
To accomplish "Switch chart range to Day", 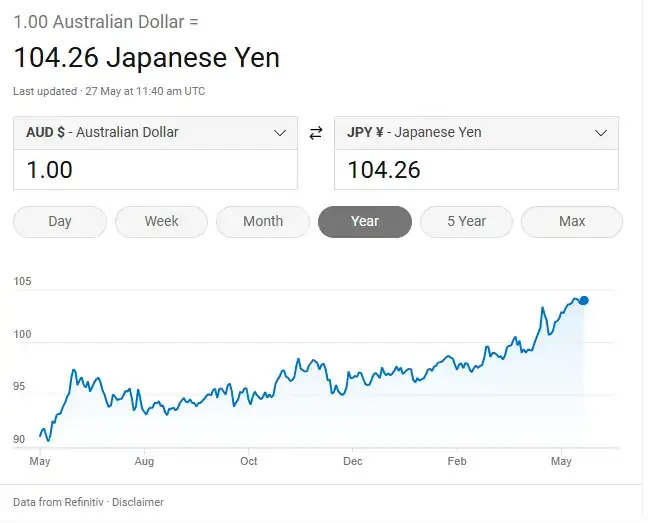I will click(x=60, y=222).
